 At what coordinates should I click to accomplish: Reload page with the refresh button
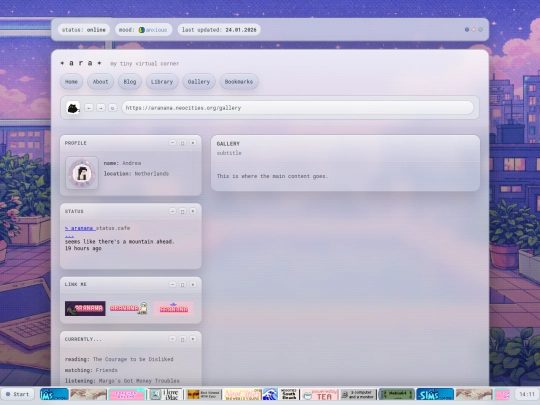point(112,108)
